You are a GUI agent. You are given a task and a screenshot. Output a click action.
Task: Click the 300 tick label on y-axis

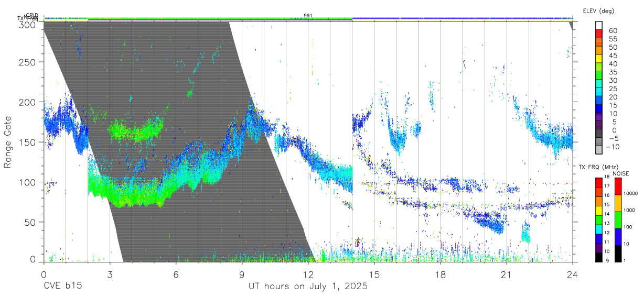(28, 25)
